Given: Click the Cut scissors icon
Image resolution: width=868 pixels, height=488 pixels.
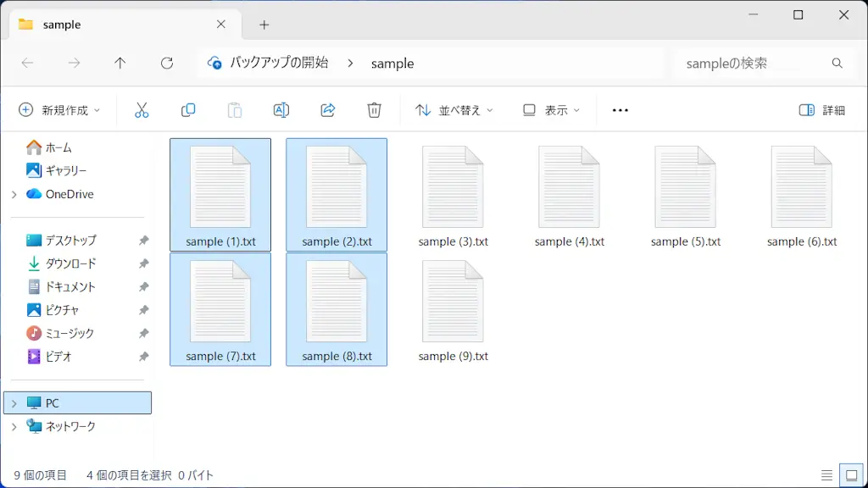Looking at the screenshot, I should point(142,110).
